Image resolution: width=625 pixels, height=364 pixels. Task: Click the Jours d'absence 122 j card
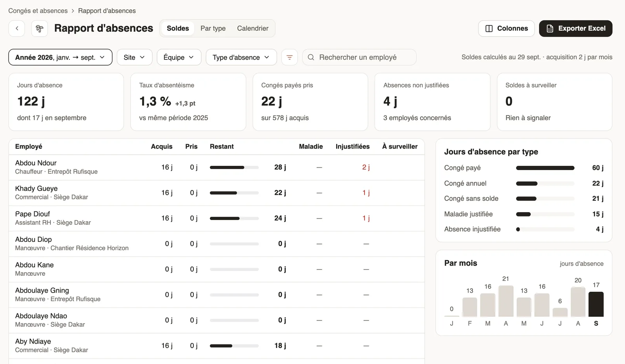click(66, 102)
